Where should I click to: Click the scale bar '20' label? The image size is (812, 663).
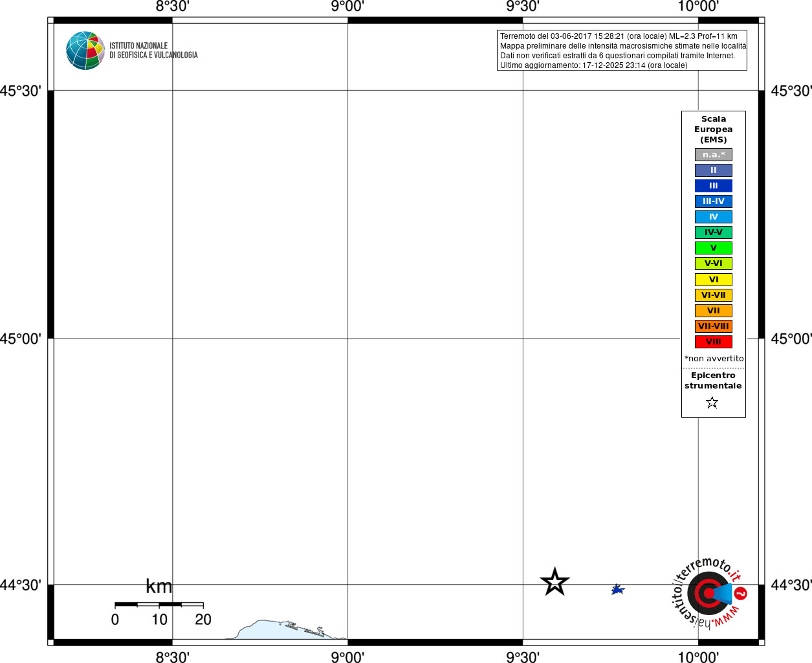pos(203,620)
